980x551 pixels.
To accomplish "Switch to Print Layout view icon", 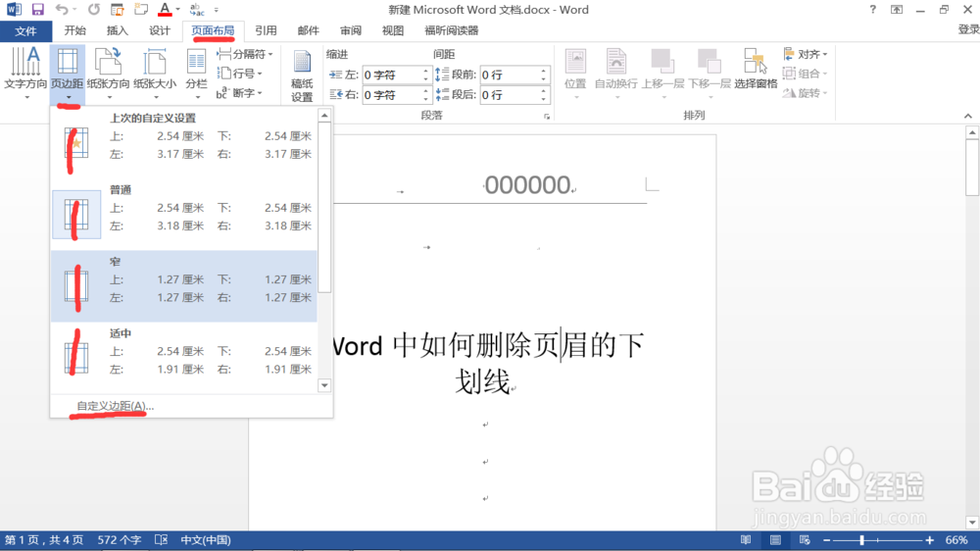I will click(775, 540).
